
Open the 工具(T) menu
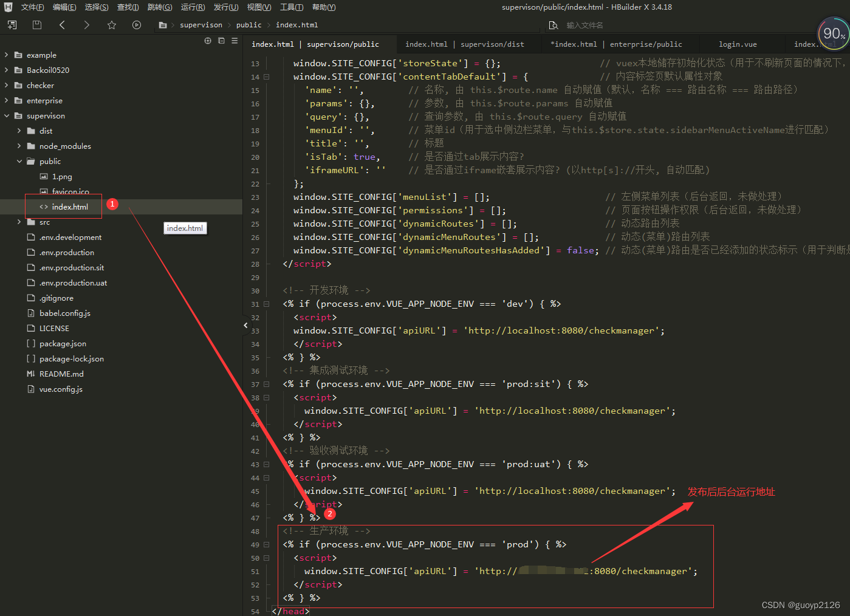point(292,7)
